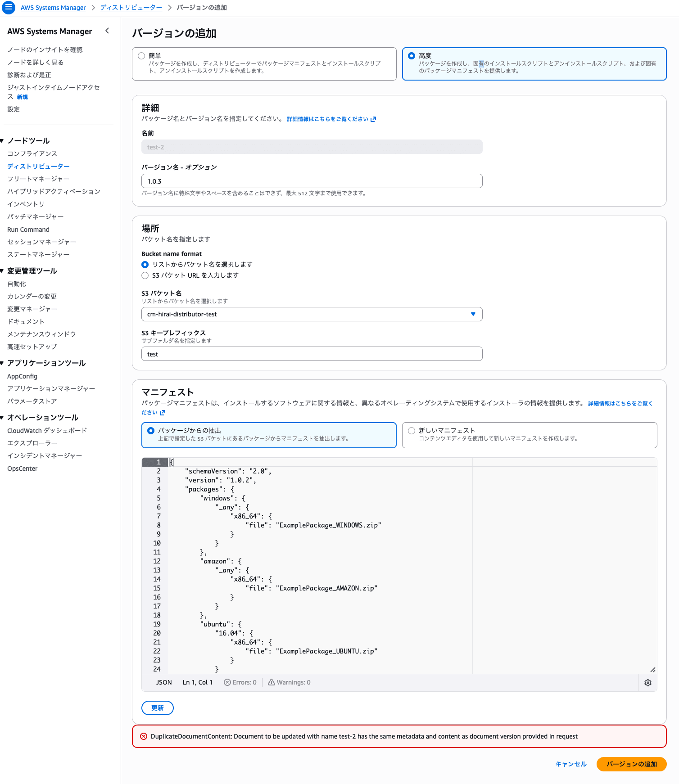Open パラメータストア
The height and width of the screenshot is (784, 679).
point(32,401)
